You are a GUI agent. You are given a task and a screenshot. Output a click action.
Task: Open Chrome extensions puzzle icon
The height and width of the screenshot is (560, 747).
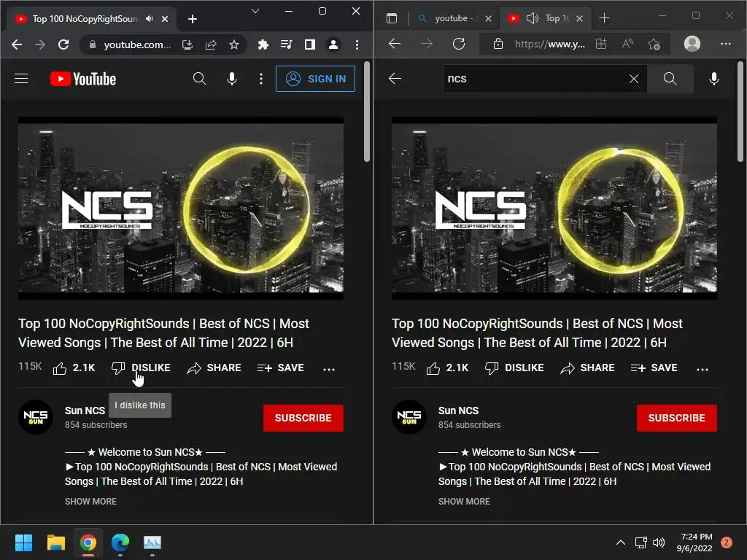point(263,44)
